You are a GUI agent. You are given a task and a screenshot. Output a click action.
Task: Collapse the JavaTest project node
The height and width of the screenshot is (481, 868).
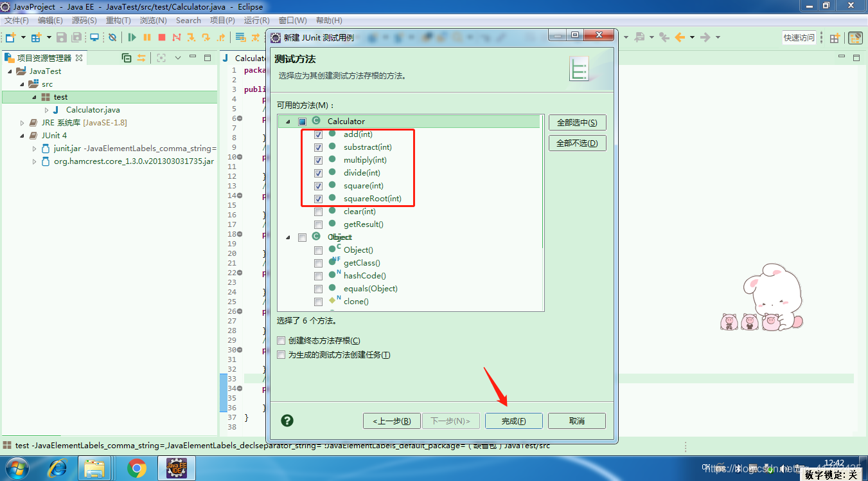[x=10, y=71]
